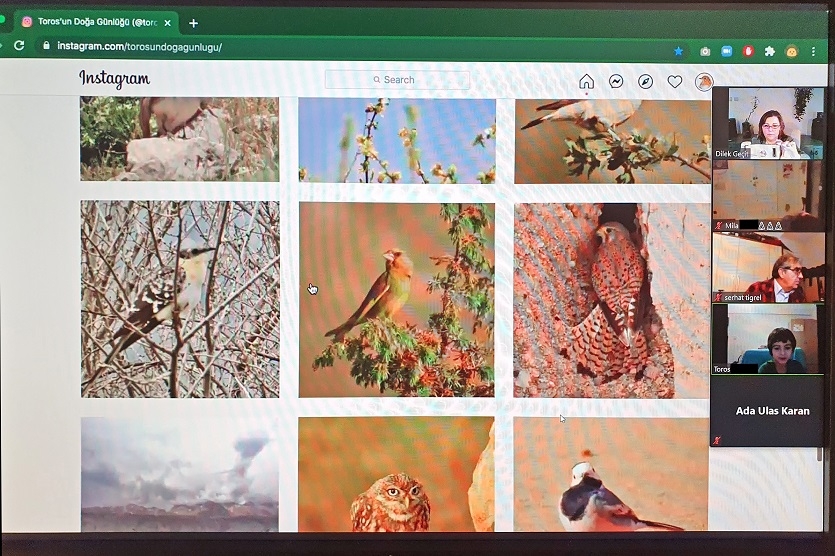Click the camera screenshot extension icon
This screenshot has width=835, height=556.
click(x=705, y=51)
